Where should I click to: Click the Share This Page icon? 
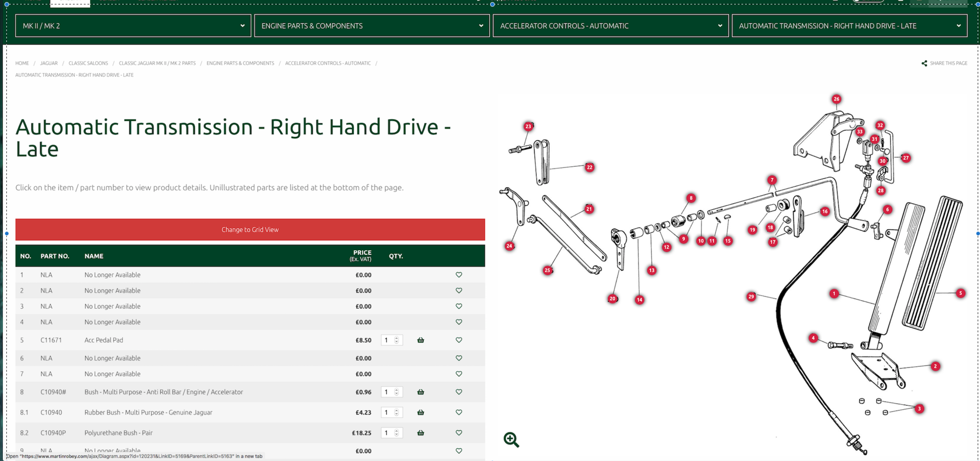tap(924, 63)
